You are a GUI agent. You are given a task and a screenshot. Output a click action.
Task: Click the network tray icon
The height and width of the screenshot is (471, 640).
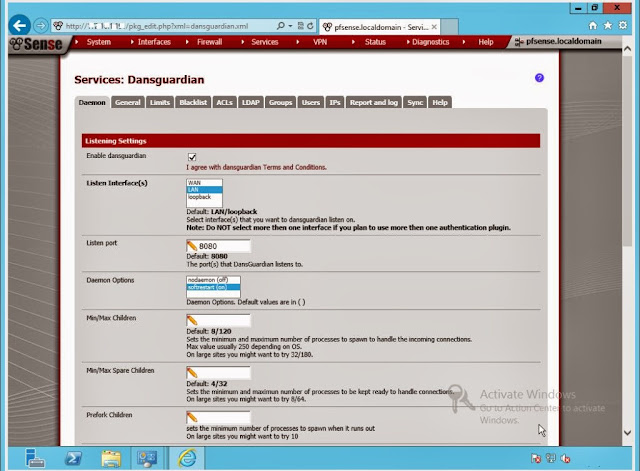point(551,459)
